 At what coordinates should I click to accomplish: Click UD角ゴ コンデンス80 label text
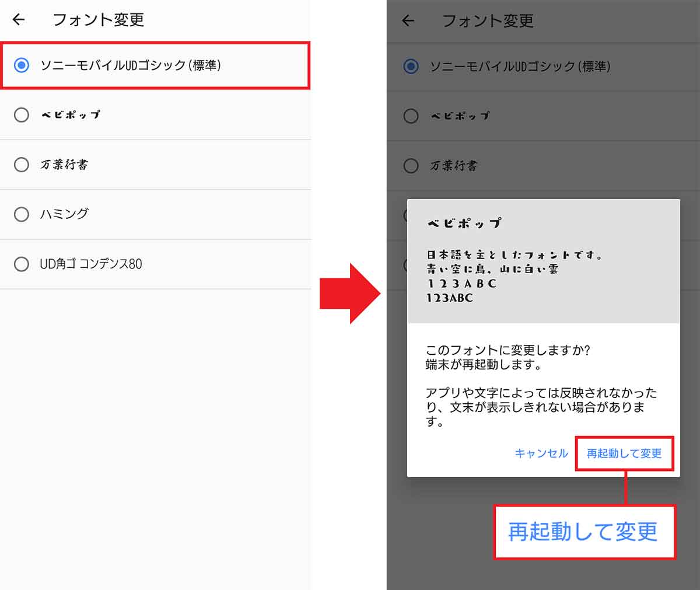[x=91, y=264]
